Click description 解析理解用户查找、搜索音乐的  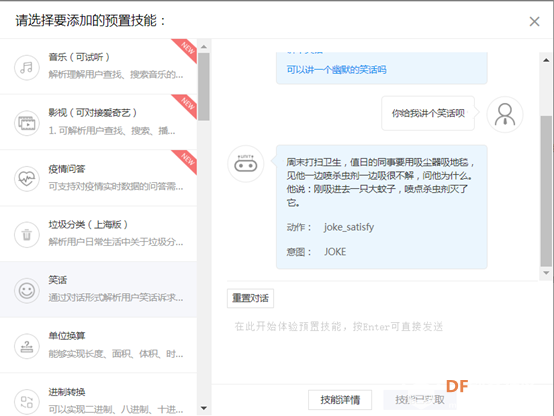[116, 75]
